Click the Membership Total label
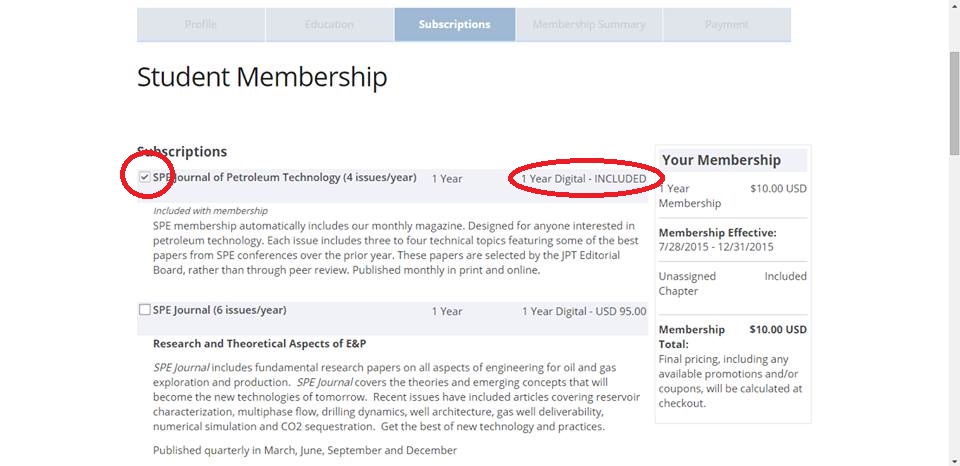960x466 pixels. click(x=692, y=337)
